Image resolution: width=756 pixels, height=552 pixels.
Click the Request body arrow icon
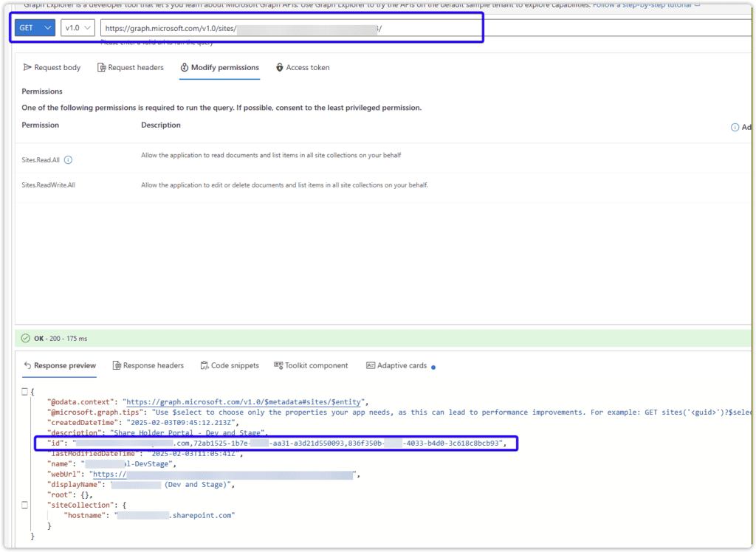28,68
